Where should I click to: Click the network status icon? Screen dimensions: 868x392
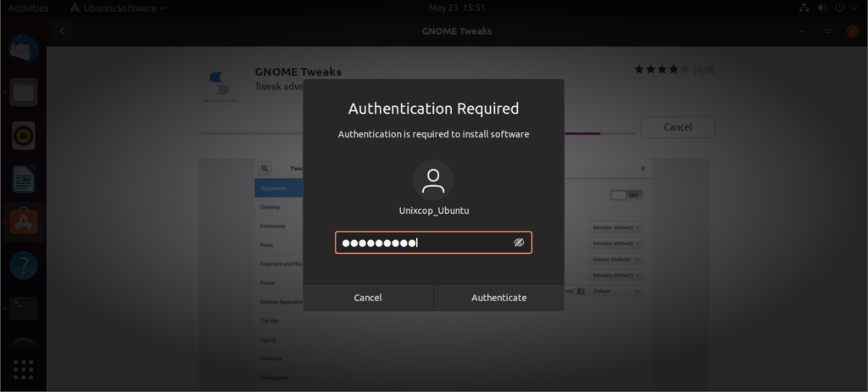click(804, 8)
